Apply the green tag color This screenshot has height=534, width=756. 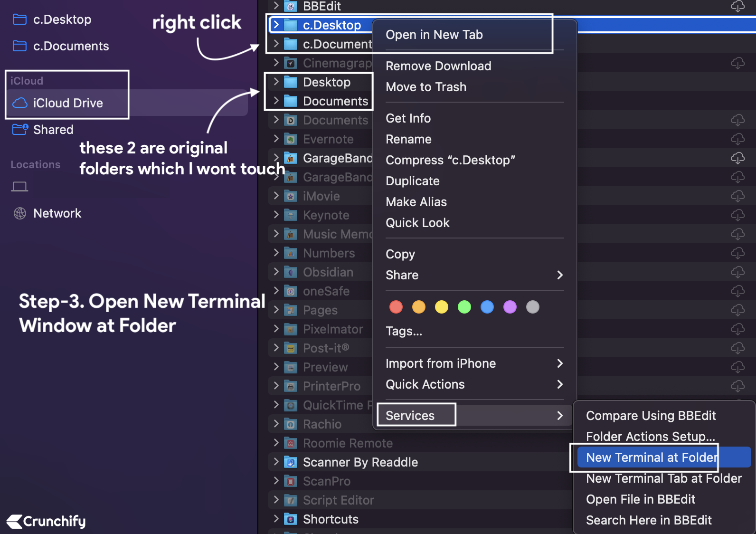pyautogui.click(x=464, y=307)
